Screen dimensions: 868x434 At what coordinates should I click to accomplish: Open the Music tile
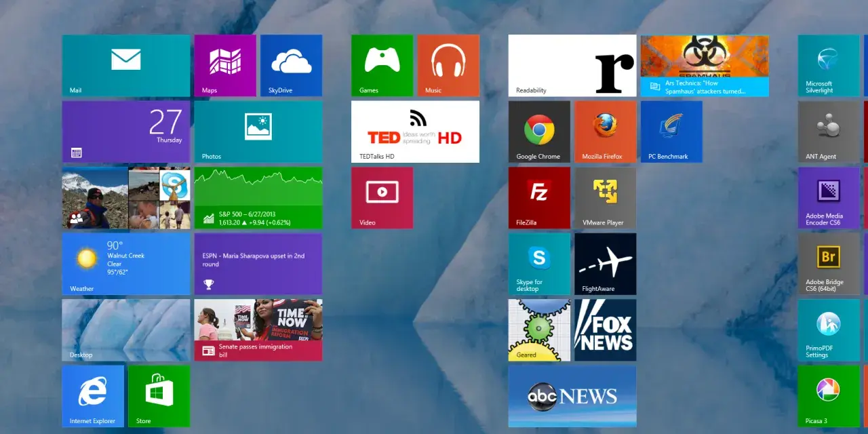click(x=448, y=66)
